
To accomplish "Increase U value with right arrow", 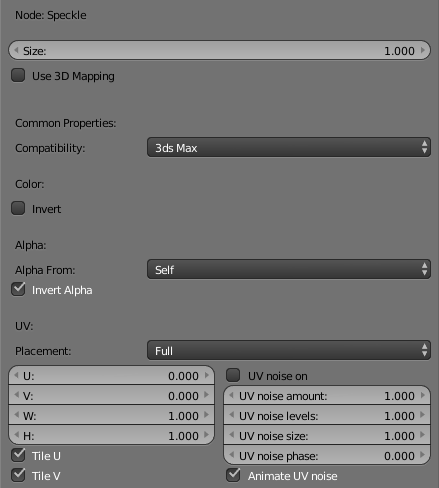I will 207,375.
